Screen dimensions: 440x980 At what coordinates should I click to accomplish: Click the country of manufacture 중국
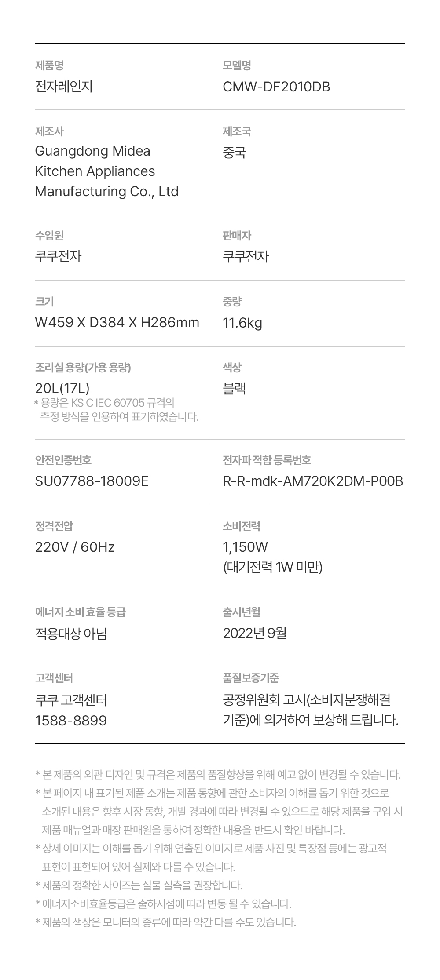pos(234,153)
